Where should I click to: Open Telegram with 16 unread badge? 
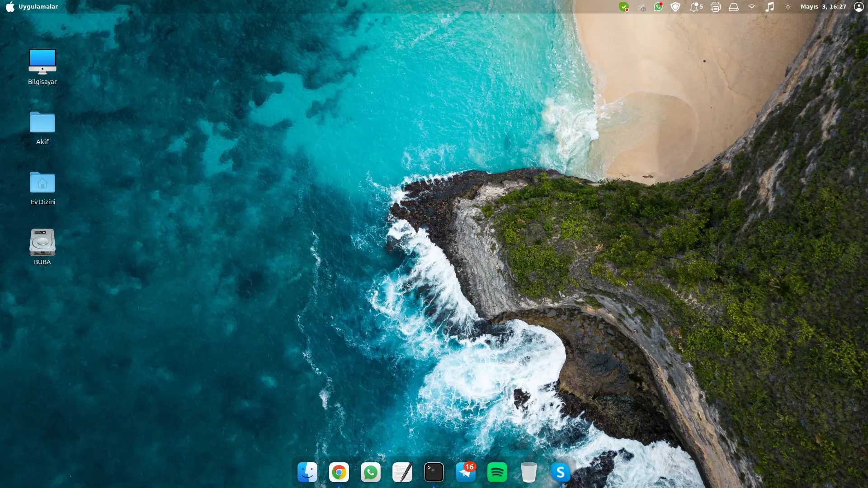466,472
